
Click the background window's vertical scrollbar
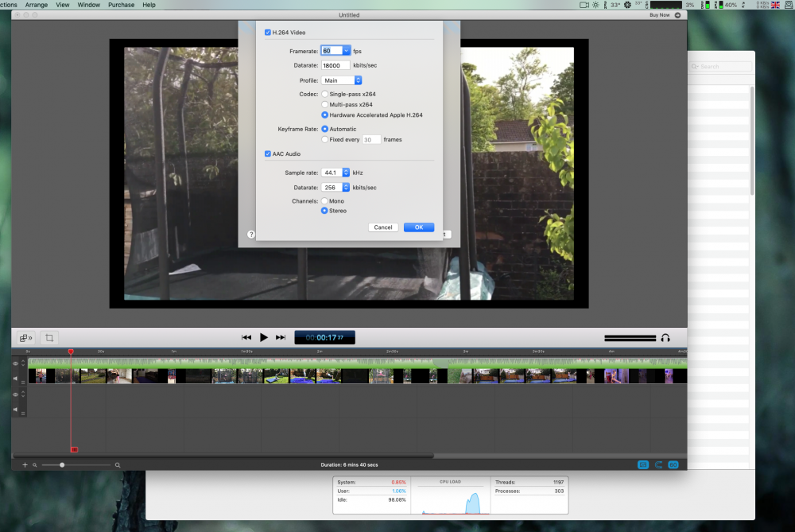coord(752,141)
